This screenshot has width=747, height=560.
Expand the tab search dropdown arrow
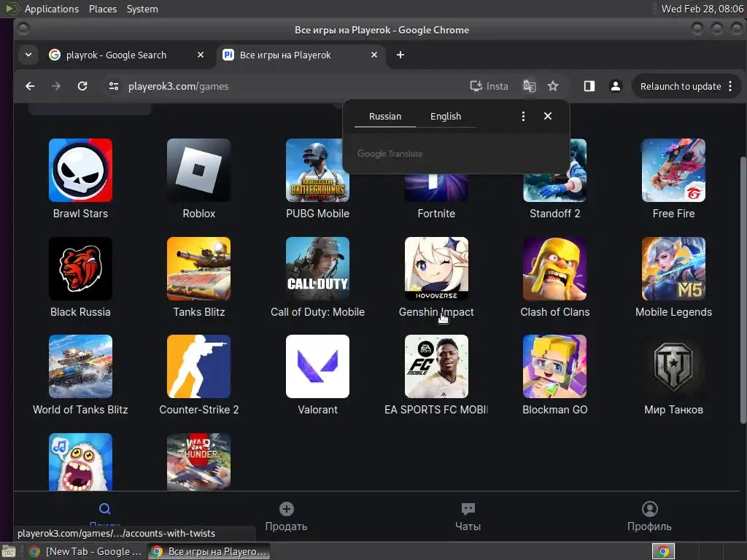pos(28,55)
